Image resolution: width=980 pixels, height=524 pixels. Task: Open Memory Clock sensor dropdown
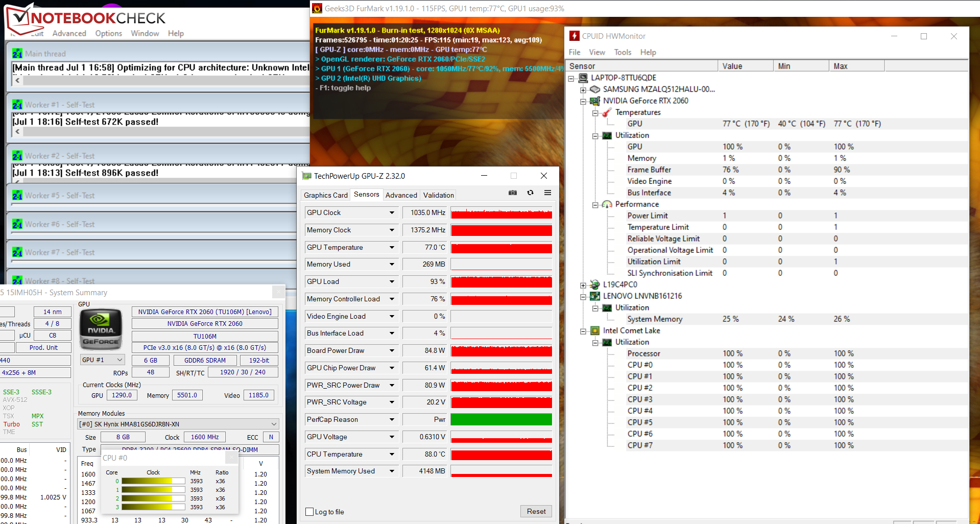pos(392,230)
